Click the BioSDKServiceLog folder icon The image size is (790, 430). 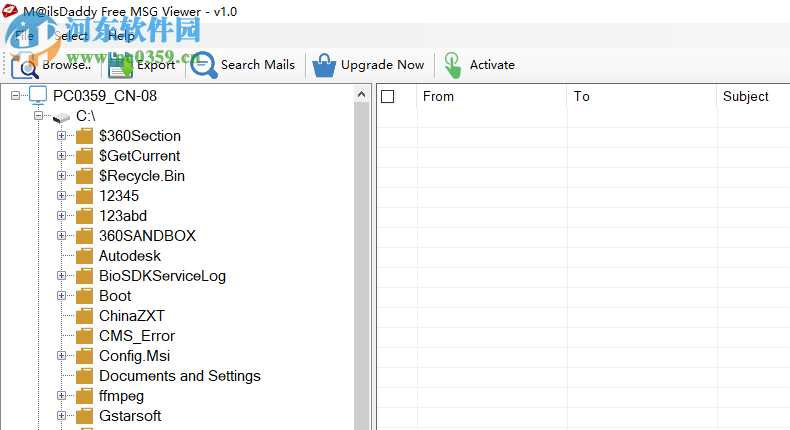[x=84, y=276]
